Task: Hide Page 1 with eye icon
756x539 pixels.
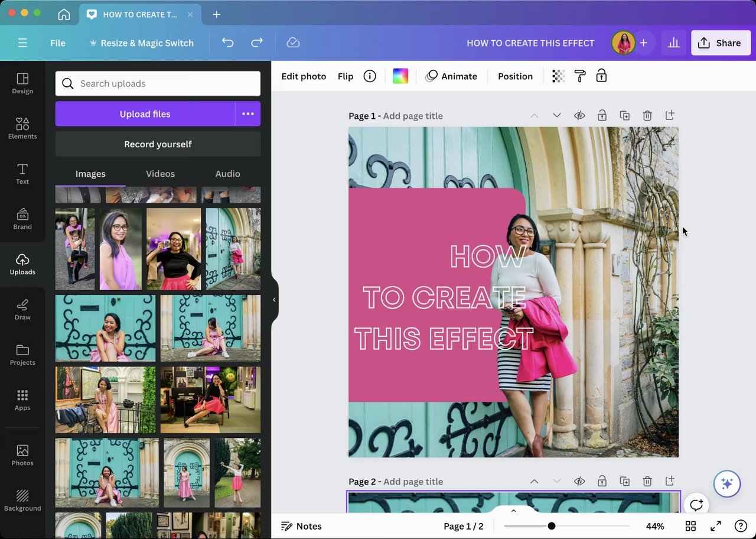Action: pos(579,116)
